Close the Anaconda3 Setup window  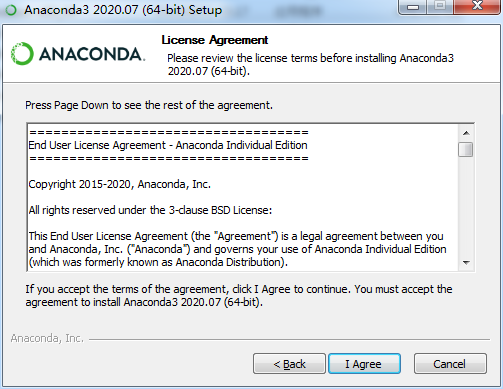click(x=477, y=7)
